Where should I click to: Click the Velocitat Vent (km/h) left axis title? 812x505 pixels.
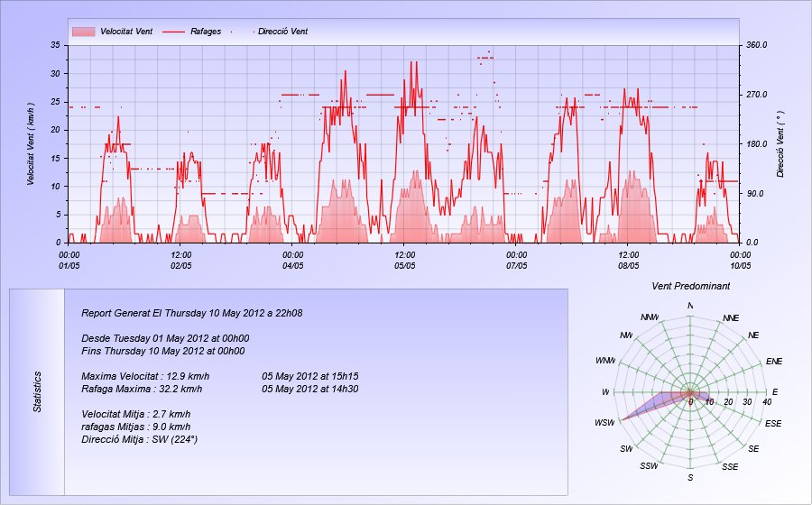(30, 143)
